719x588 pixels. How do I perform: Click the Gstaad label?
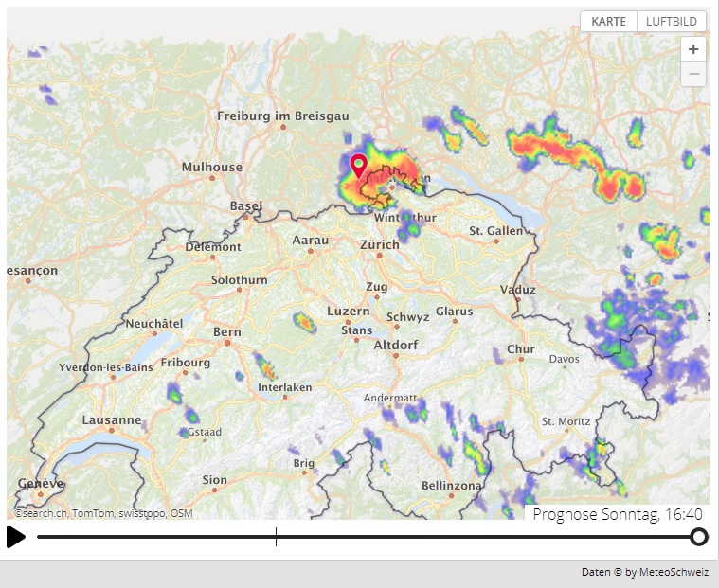click(x=205, y=432)
